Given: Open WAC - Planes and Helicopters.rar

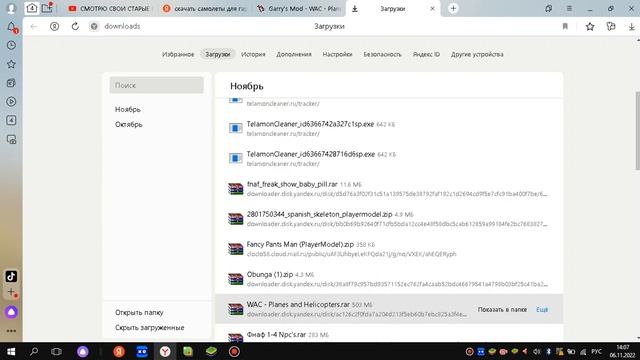Looking at the screenshot, I should click(x=298, y=304).
